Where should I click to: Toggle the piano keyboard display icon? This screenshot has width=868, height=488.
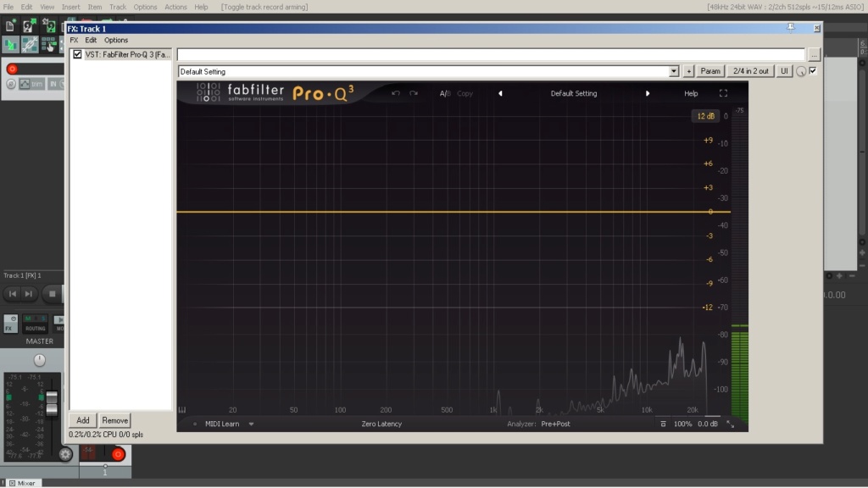pyautogui.click(x=182, y=410)
